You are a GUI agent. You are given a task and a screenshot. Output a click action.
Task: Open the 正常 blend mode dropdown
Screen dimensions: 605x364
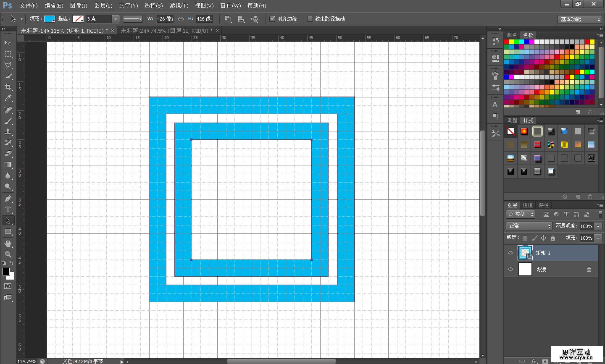[529, 226]
